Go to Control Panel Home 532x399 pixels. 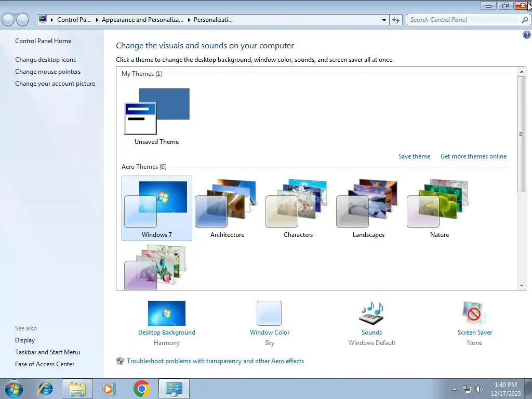point(43,41)
